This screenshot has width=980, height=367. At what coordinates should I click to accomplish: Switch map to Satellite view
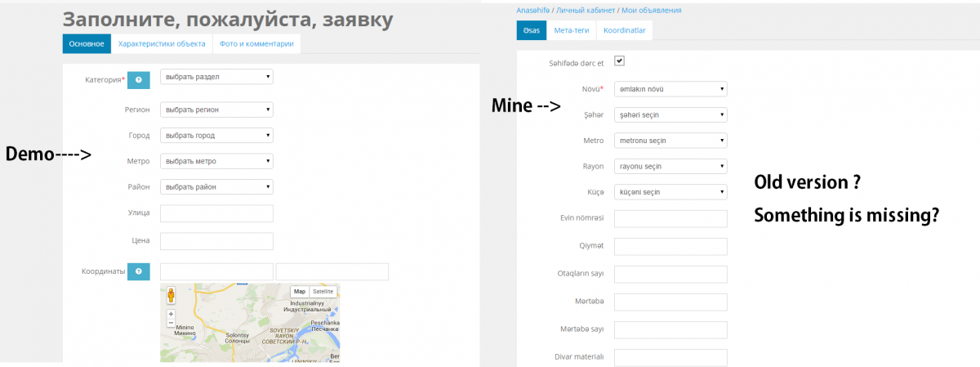tap(323, 291)
